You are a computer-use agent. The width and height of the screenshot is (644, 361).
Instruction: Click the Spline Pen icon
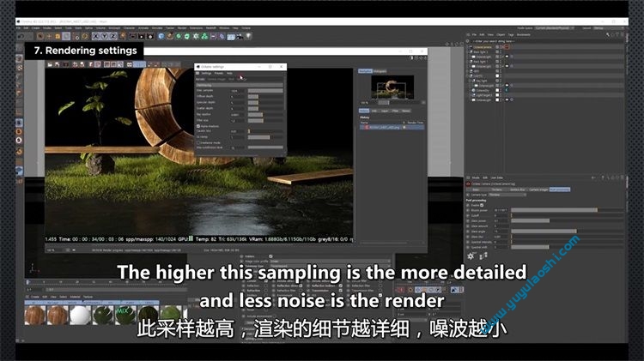[170, 36]
